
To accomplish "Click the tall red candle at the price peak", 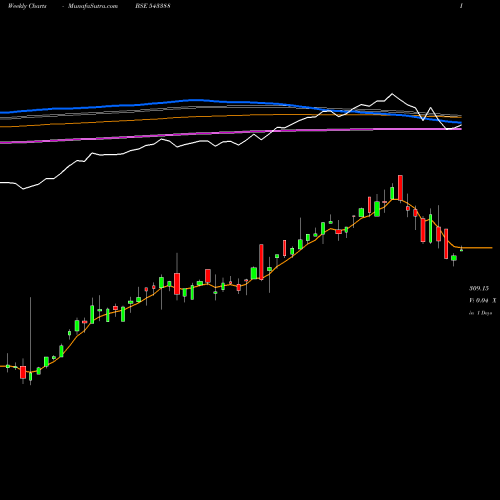I will point(400,188).
